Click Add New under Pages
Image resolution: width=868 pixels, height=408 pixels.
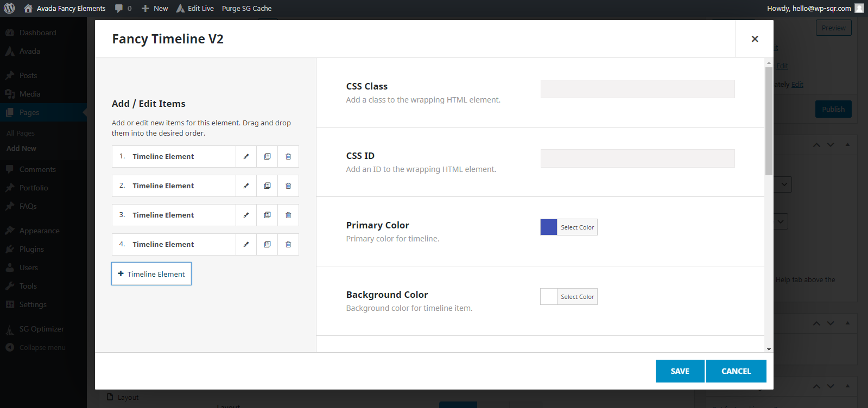(x=21, y=148)
